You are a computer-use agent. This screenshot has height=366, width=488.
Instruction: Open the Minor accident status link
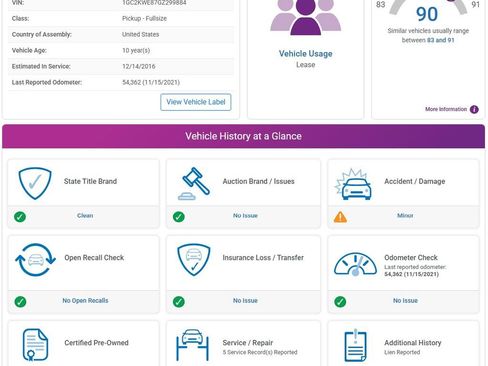[x=405, y=216]
